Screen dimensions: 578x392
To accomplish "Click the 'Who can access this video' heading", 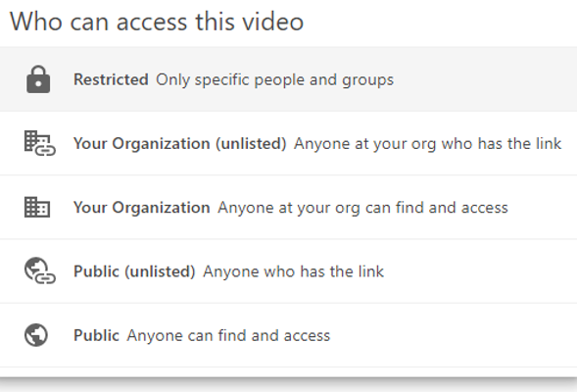I will coord(157,22).
